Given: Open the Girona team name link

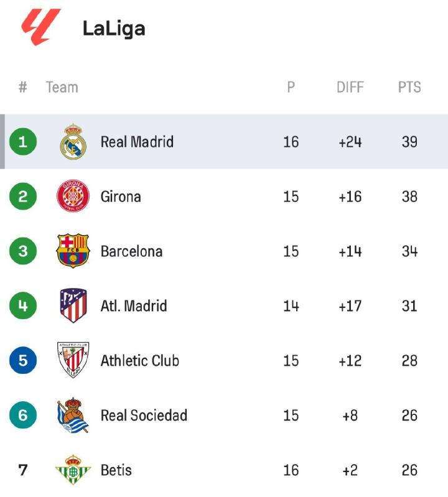Looking at the screenshot, I should [121, 197].
